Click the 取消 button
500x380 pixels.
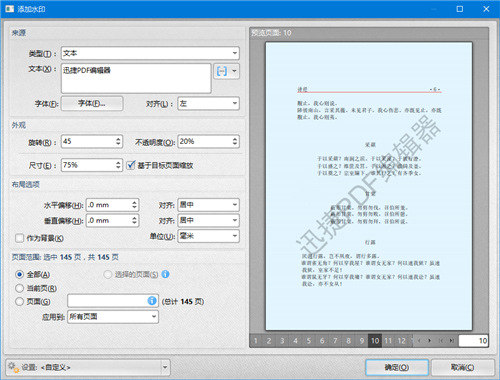point(463,367)
